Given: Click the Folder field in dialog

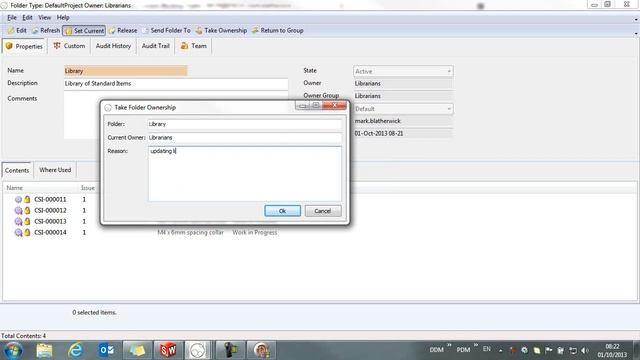Looking at the screenshot, I should coord(244,124).
